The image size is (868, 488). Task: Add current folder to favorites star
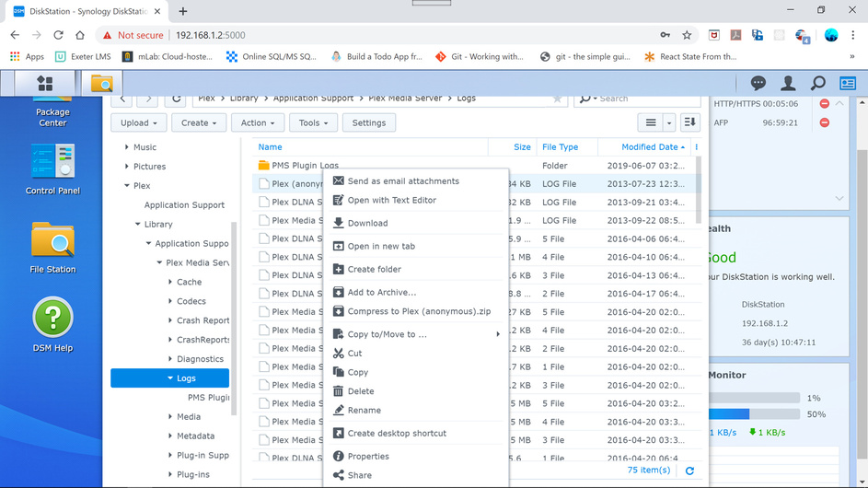557,99
